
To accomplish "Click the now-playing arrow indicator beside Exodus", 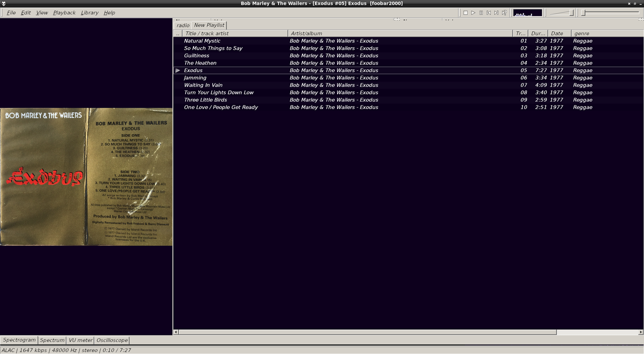I will (x=178, y=70).
